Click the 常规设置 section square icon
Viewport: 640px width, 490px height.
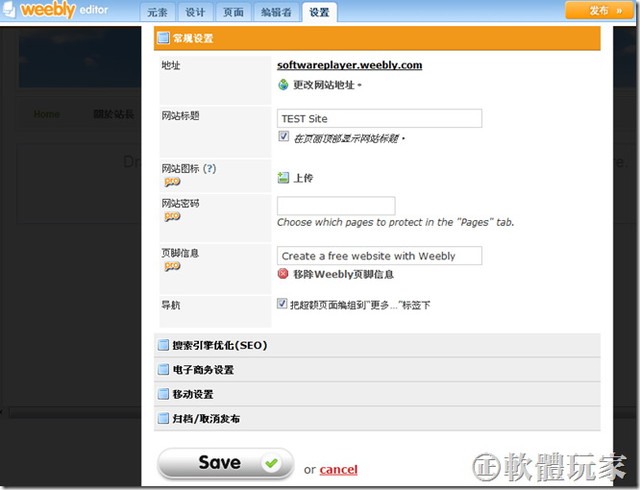click(163, 38)
